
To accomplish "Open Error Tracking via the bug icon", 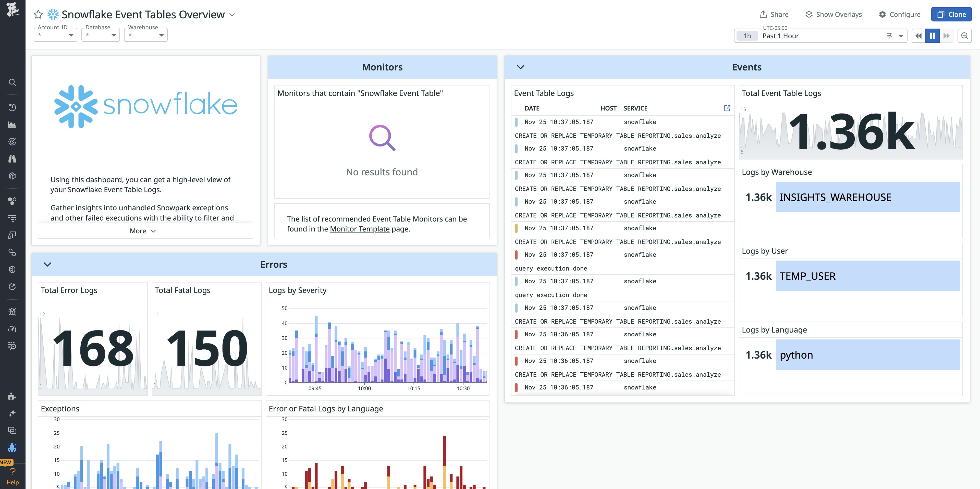I will coord(13,311).
